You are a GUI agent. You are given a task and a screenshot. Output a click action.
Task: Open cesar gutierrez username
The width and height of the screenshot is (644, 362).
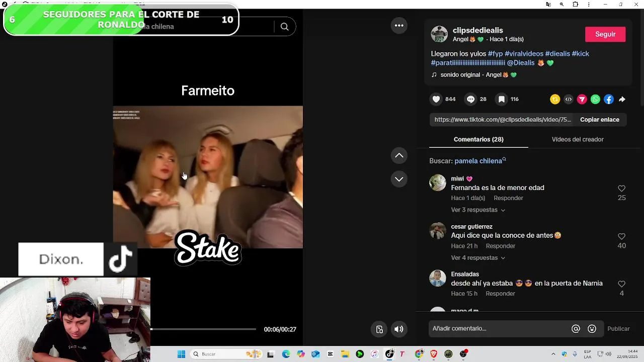coord(471,227)
